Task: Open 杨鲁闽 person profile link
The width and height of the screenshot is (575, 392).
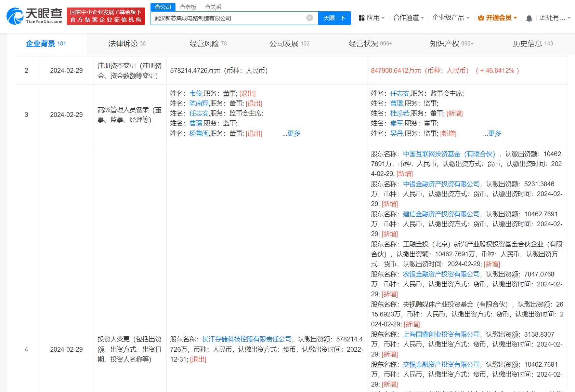Action: (x=199, y=134)
